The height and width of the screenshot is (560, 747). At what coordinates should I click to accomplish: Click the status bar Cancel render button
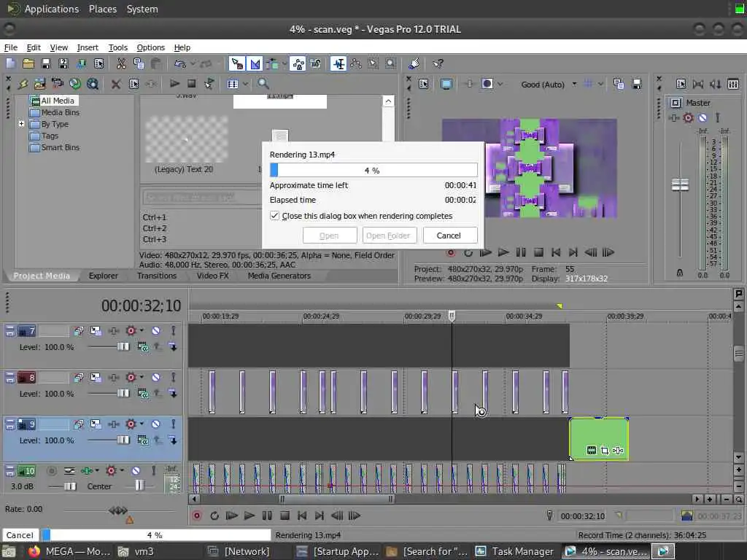tap(20, 535)
